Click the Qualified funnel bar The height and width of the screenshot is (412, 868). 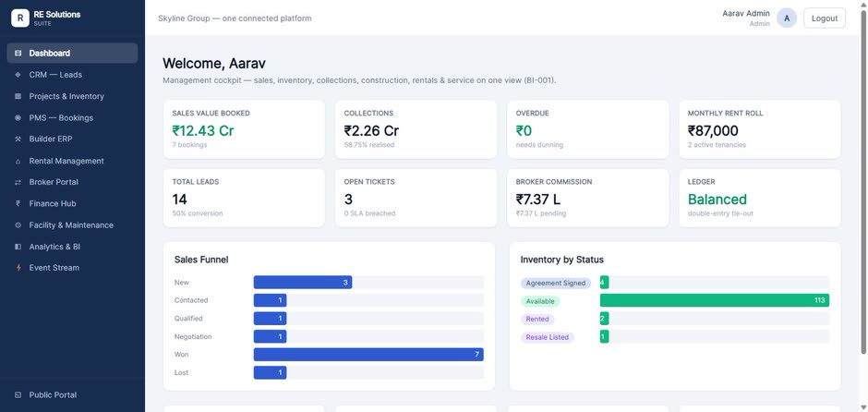click(271, 319)
